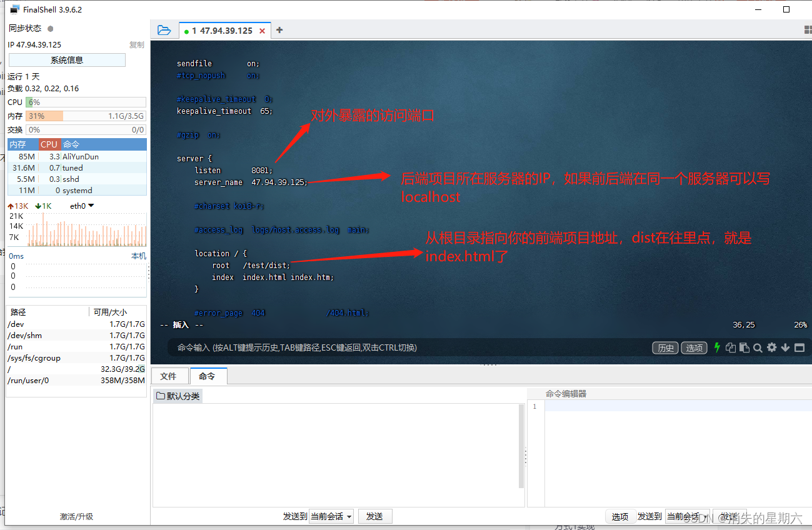Click the memory usage bar showing 31%
The width and height of the screenshot is (812, 530).
(x=86, y=116)
